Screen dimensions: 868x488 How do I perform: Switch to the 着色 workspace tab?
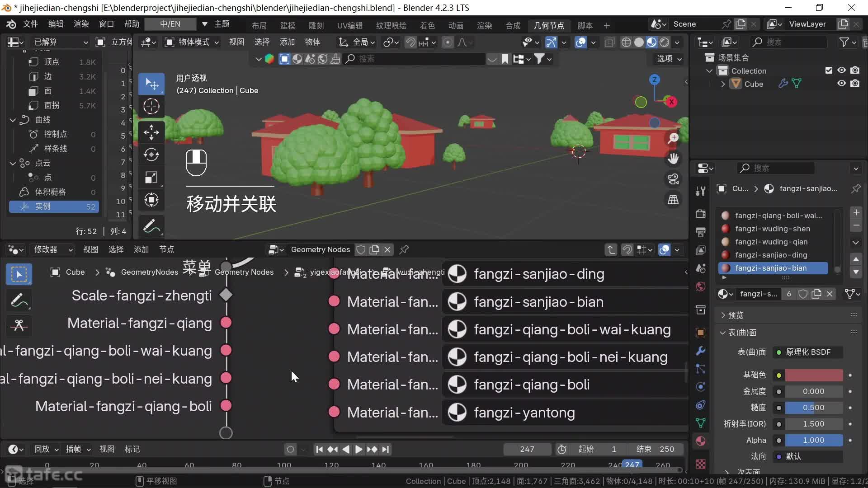point(427,25)
